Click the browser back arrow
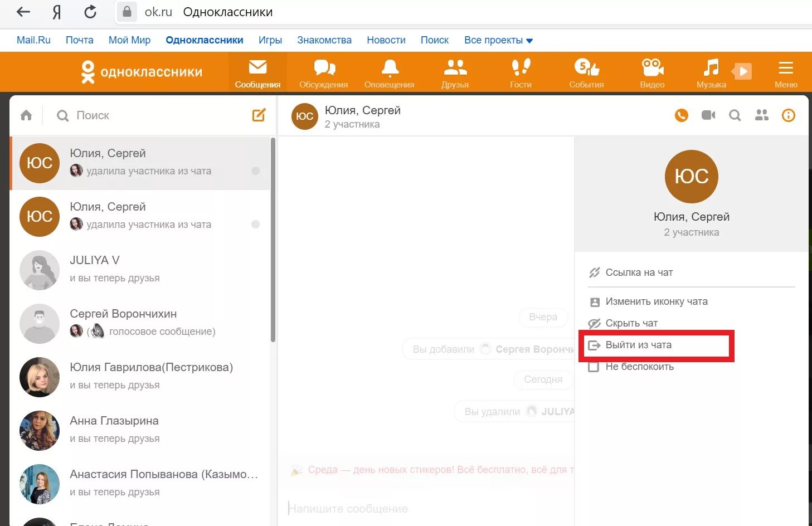This screenshot has height=526, width=812. (x=23, y=12)
